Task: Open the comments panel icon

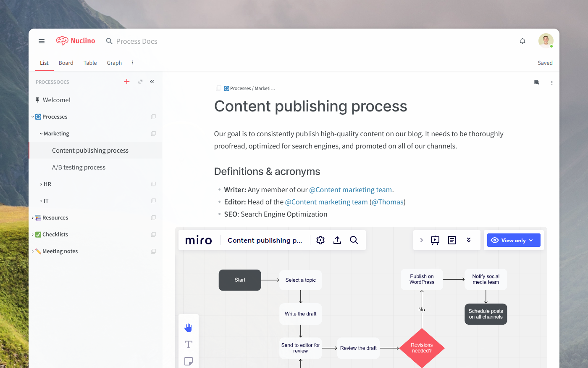Action: click(537, 83)
